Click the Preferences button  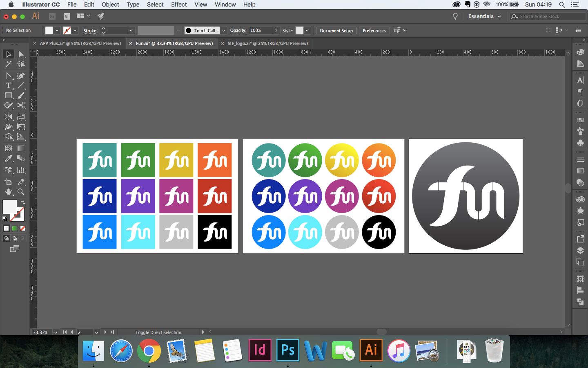click(x=374, y=31)
